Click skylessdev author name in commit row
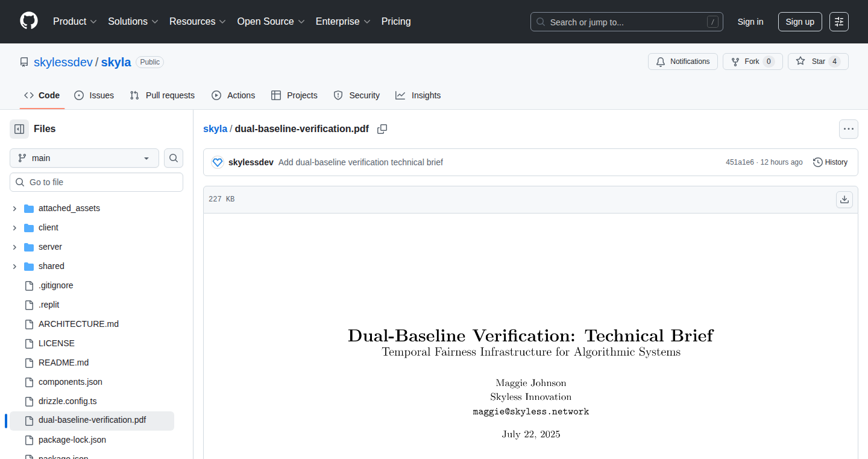The image size is (868, 459). tap(251, 162)
